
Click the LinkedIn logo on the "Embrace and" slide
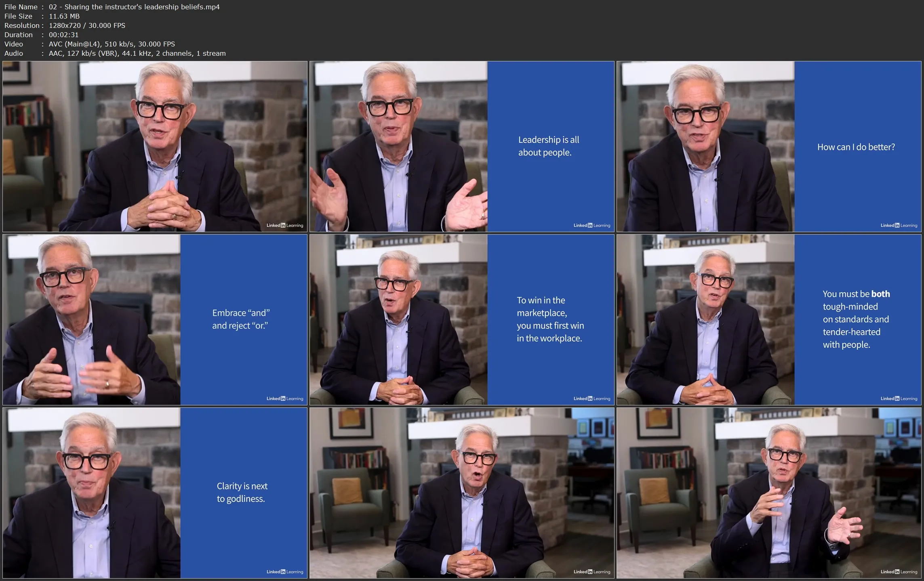coord(284,399)
